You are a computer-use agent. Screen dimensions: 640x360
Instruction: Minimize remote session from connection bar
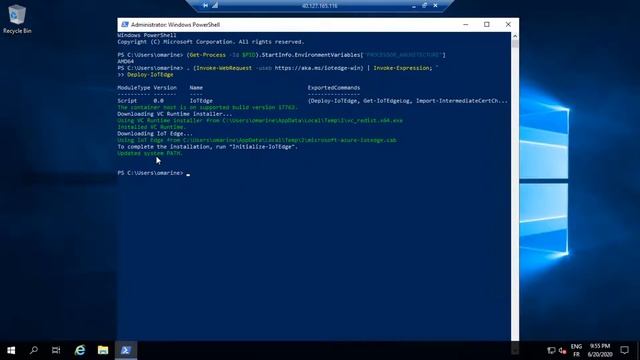point(414,6)
